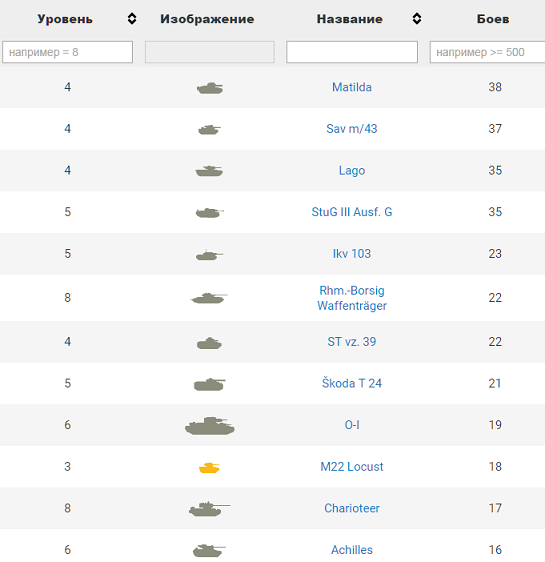This screenshot has height=562, width=545.
Task: Open the Ikv 103 link
Action: [352, 254]
